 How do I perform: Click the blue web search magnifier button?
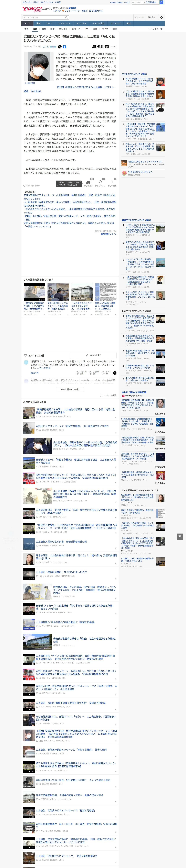pos(161,2)
